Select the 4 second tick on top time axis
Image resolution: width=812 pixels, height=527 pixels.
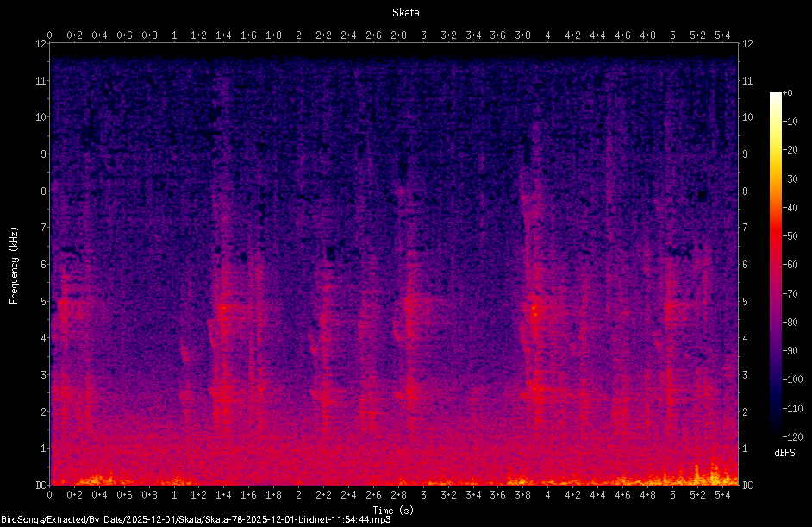548,35
